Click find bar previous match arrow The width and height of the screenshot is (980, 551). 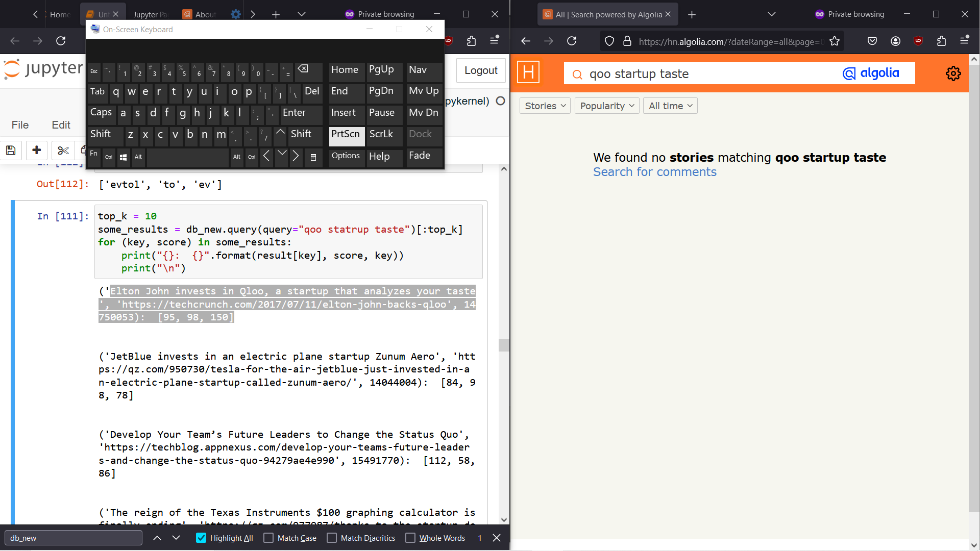[157, 538]
